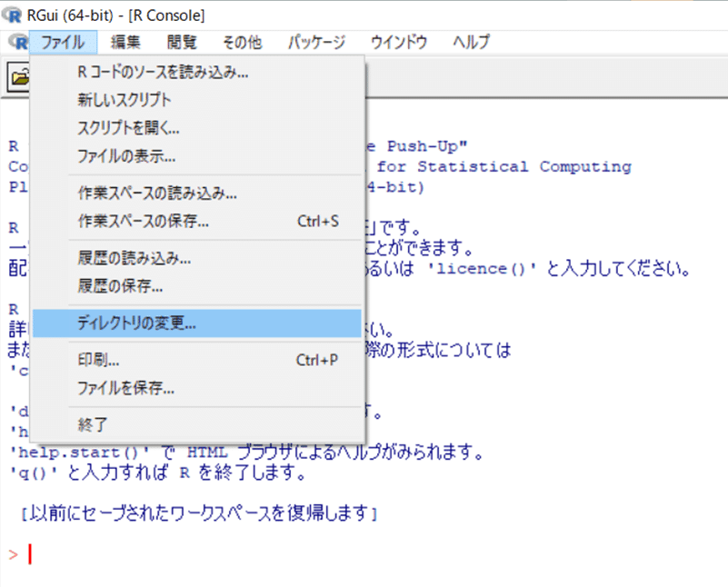Choose スクリプトを開く menu entry
Image resolution: width=728 pixels, height=587 pixels.
pos(197,127)
